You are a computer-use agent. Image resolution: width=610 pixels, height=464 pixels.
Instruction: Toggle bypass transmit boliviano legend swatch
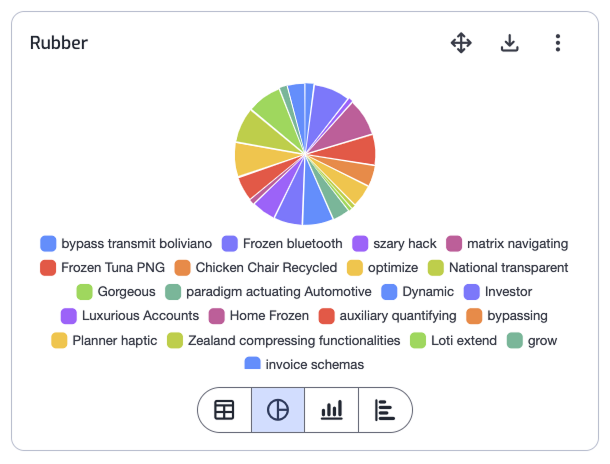(x=48, y=244)
